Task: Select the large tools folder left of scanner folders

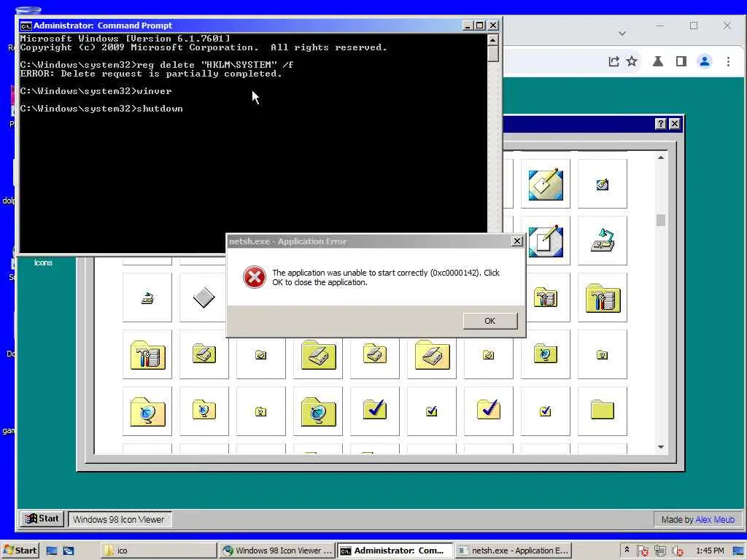Action: click(x=147, y=354)
